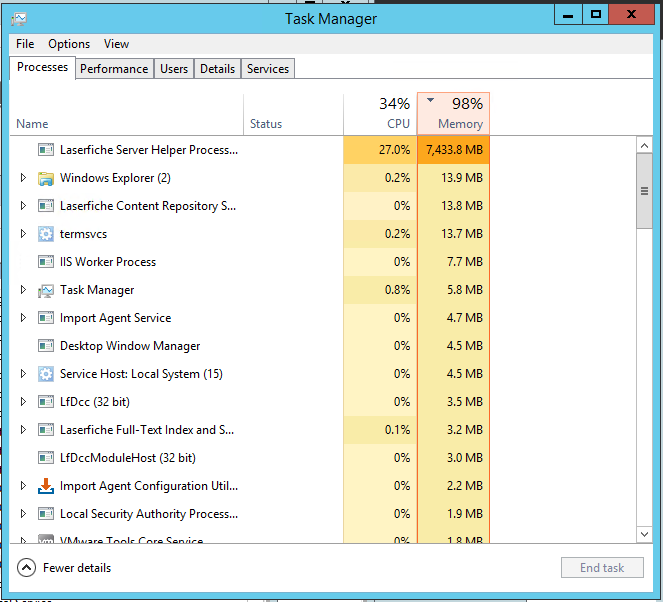Expand Import Agent Configuration Utility row
Screen dimensions: 663x602
23,486
